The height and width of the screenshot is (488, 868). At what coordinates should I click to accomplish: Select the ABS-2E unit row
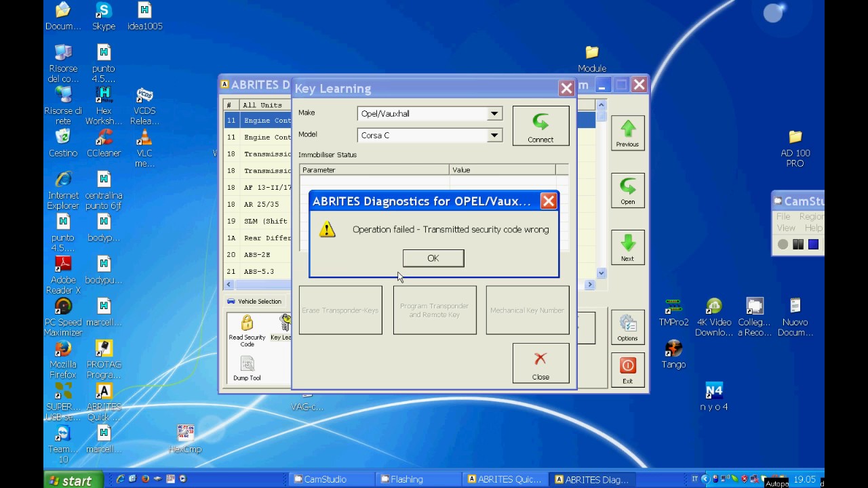(258, 255)
